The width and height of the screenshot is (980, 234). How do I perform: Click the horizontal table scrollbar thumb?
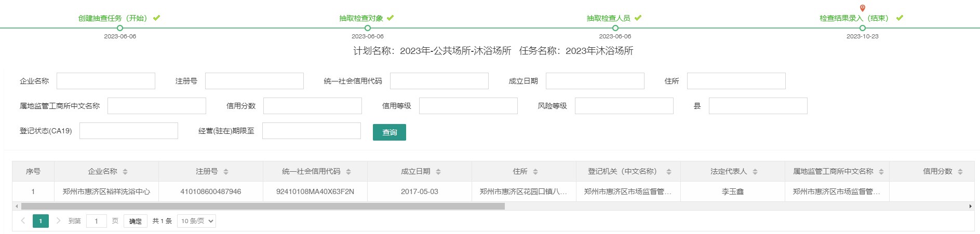point(263,206)
